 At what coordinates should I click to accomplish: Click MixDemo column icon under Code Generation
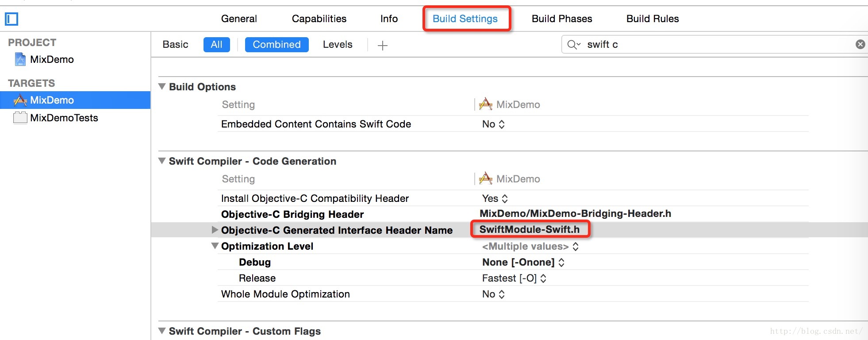click(x=486, y=179)
